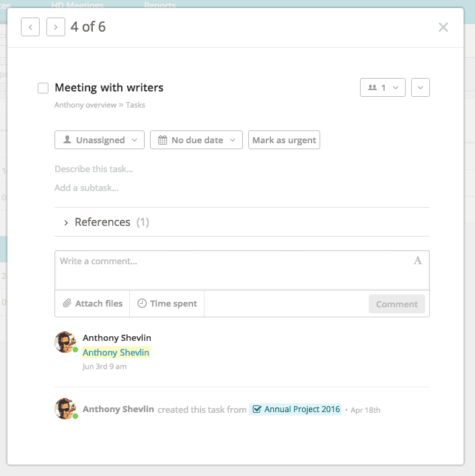
Task: Go to next task with right arrow
Action: (56, 27)
